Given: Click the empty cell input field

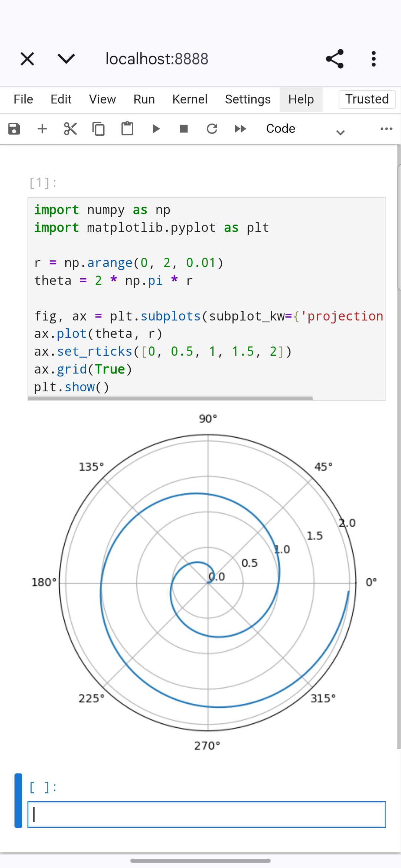Looking at the screenshot, I should tap(207, 815).
